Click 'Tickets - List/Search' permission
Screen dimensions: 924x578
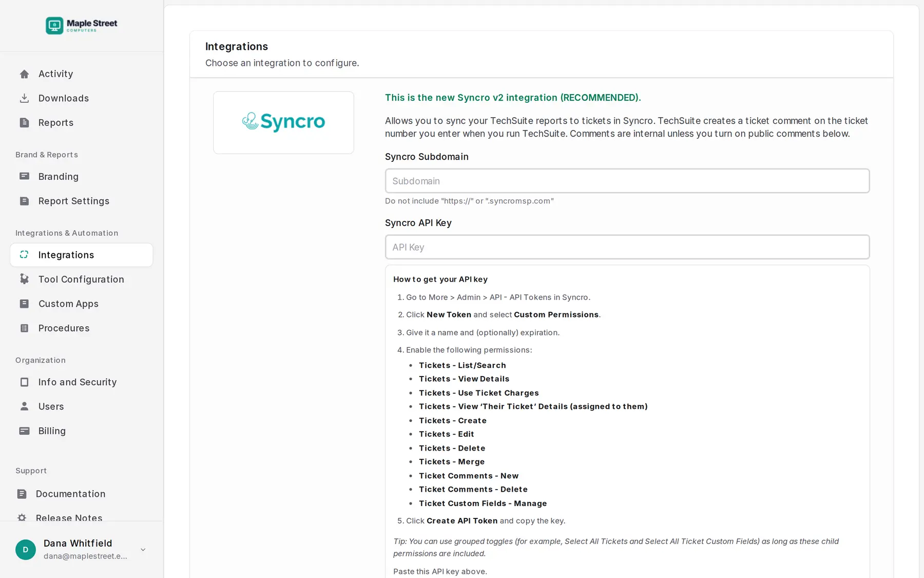(x=463, y=365)
